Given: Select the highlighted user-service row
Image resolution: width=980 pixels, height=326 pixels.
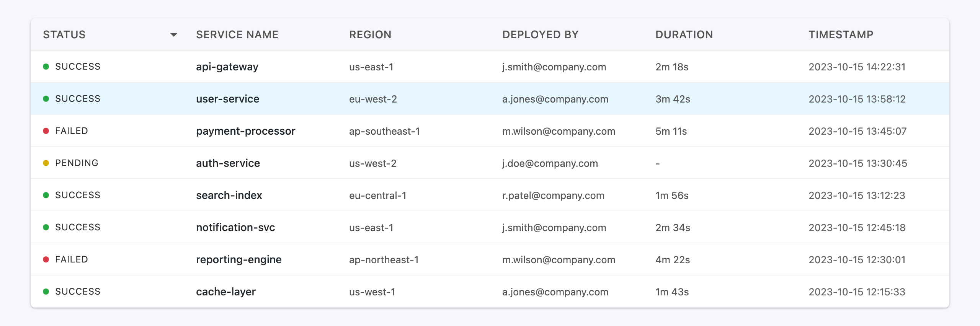Looking at the screenshot, I should (x=490, y=99).
